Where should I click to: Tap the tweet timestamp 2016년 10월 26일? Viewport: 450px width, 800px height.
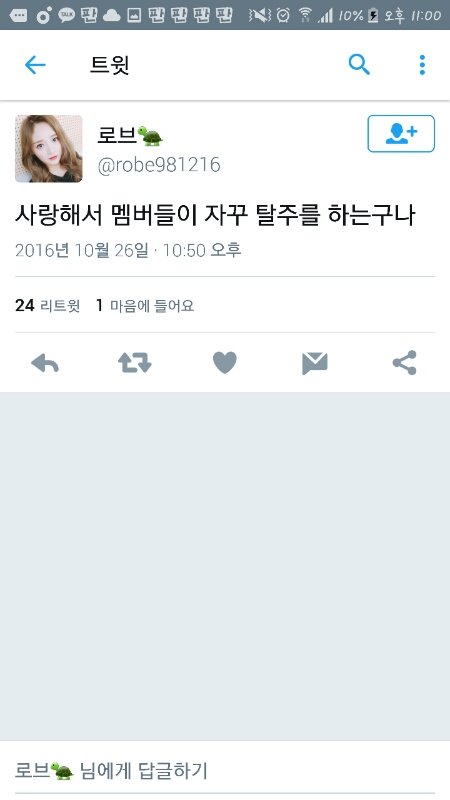(x=82, y=251)
